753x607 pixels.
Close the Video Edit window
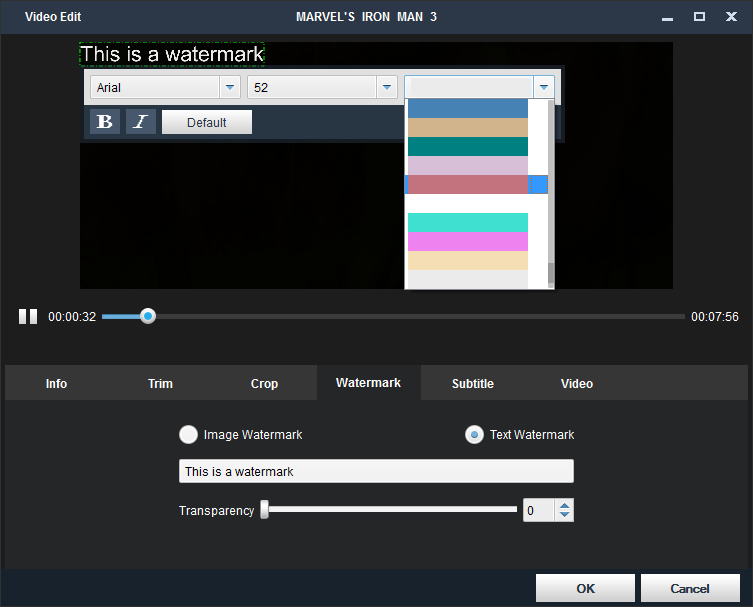click(x=731, y=17)
